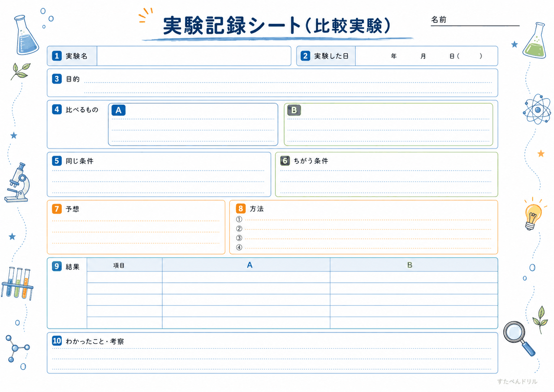Click the orange number 7 badge
This screenshot has height=392, width=554.
(x=56, y=208)
